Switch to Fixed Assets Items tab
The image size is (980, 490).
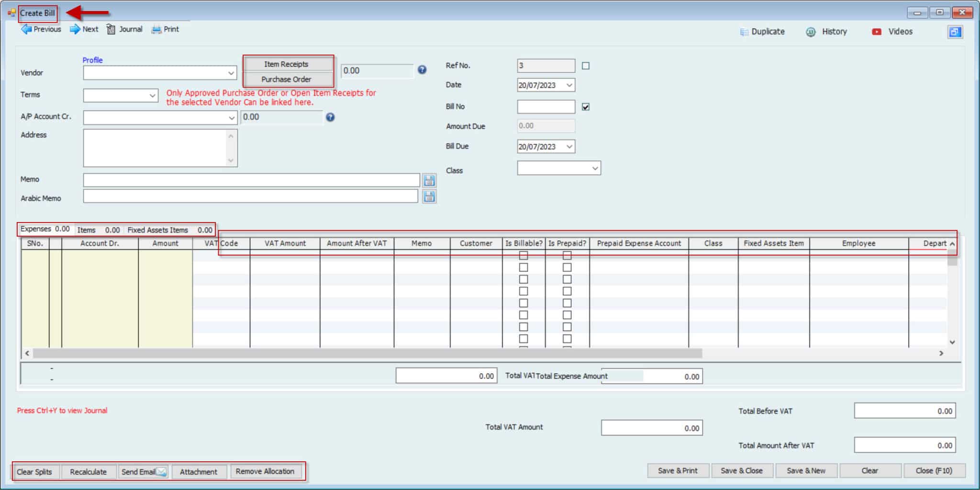169,230
